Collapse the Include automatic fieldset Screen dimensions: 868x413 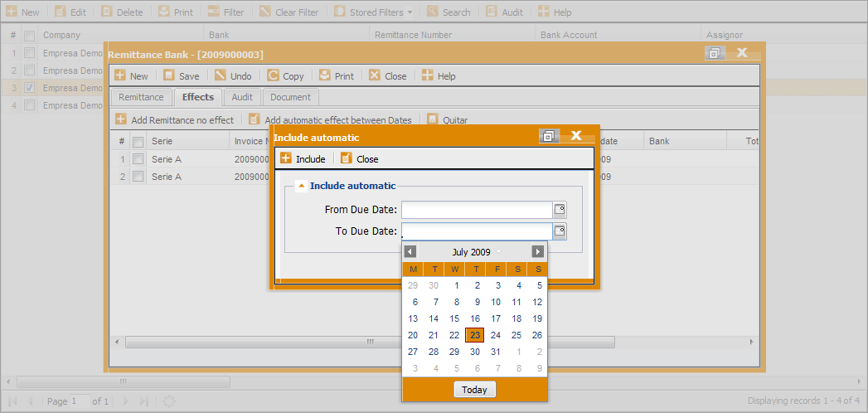300,187
